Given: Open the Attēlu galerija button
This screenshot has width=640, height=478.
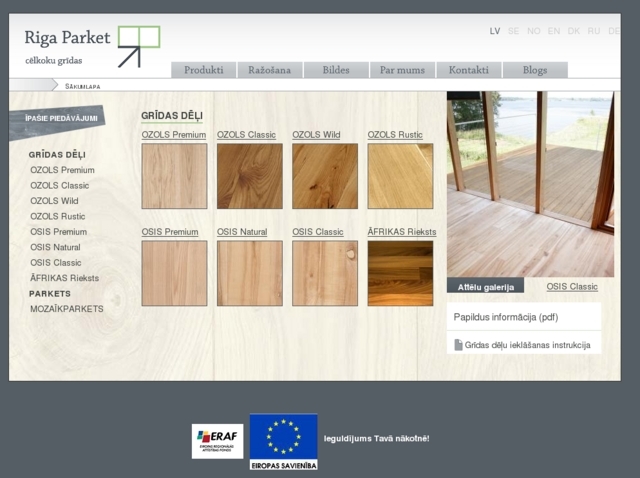Looking at the screenshot, I should click(x=485, y=286).
